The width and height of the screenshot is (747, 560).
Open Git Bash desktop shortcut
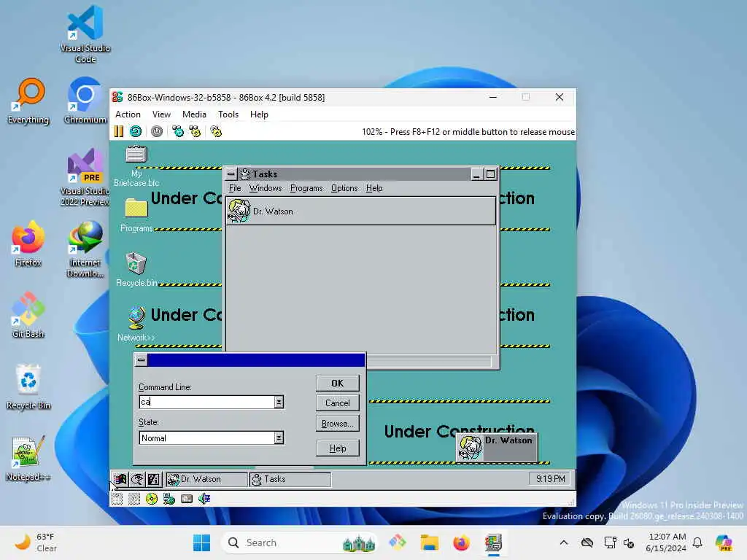[x=28, y=315]
